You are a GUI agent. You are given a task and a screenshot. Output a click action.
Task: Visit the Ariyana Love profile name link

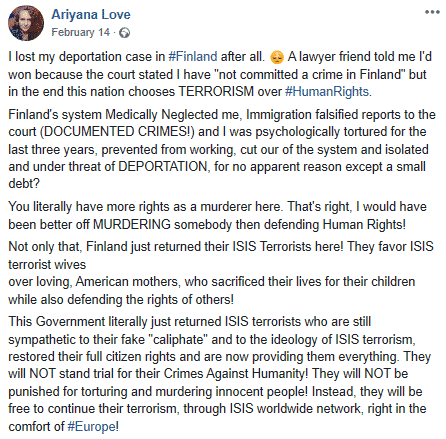(91, 14)
